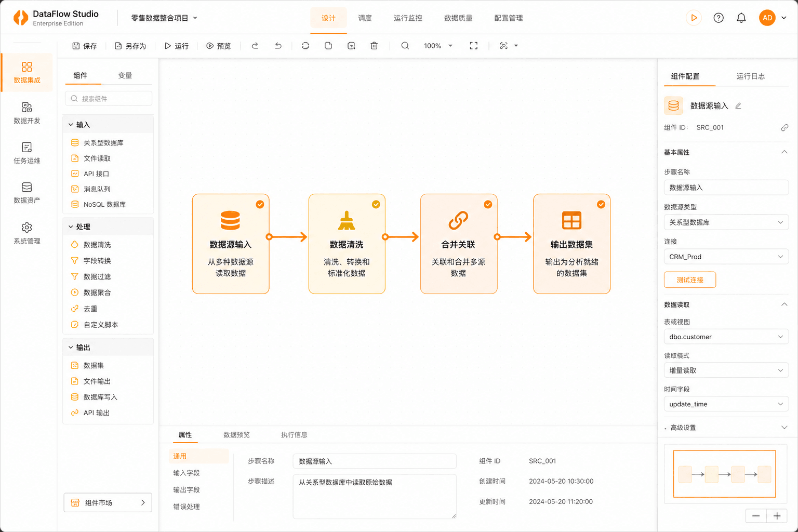Open the 数据源类型 dropdown
This screenshot has height=532, width=798.
pyautogui.click(x=726, y=222)
